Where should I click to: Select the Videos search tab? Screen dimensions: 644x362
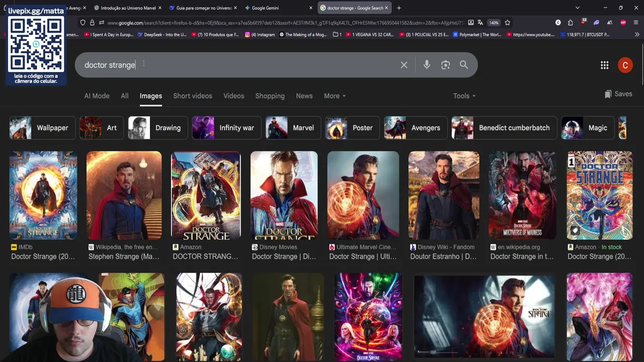click(233, 96)
